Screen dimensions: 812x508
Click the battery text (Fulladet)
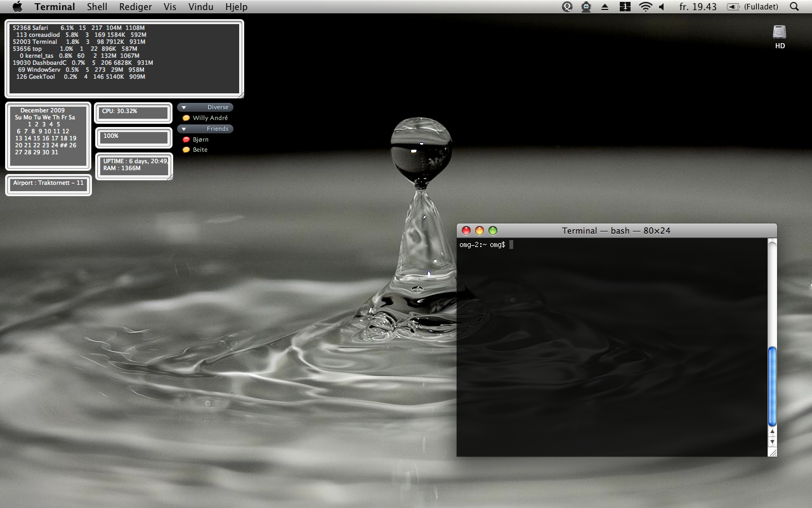[x=761, y=7]
